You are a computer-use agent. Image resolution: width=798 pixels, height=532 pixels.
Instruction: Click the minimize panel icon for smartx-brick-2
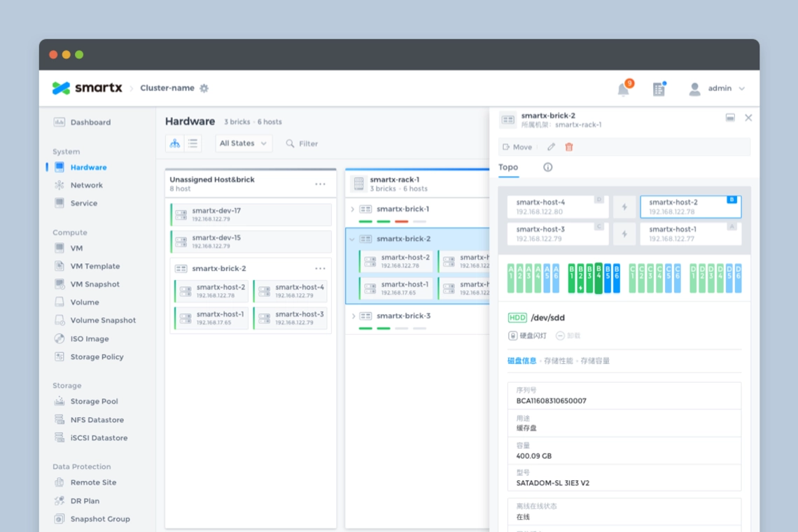[x=730, y=118]
